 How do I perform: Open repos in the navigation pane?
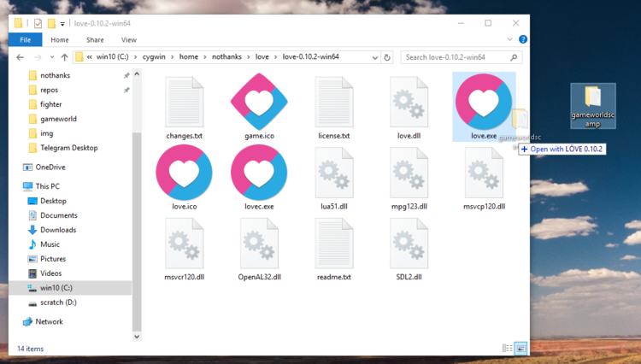[x=49, y=90]
